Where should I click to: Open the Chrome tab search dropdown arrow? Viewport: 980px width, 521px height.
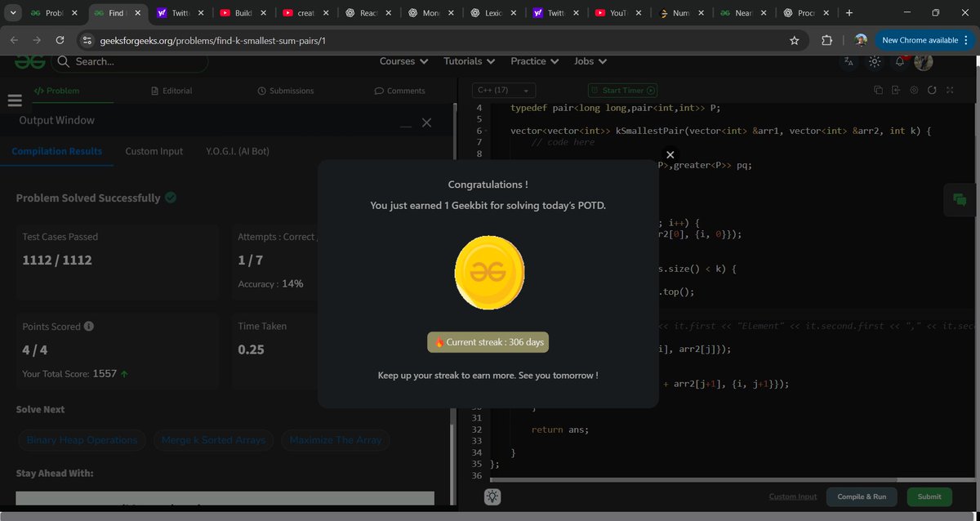click(x=12, y=13)
